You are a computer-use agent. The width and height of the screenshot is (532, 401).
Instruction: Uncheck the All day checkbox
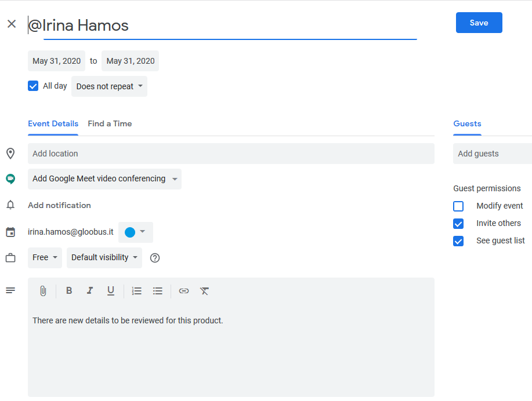33,86
